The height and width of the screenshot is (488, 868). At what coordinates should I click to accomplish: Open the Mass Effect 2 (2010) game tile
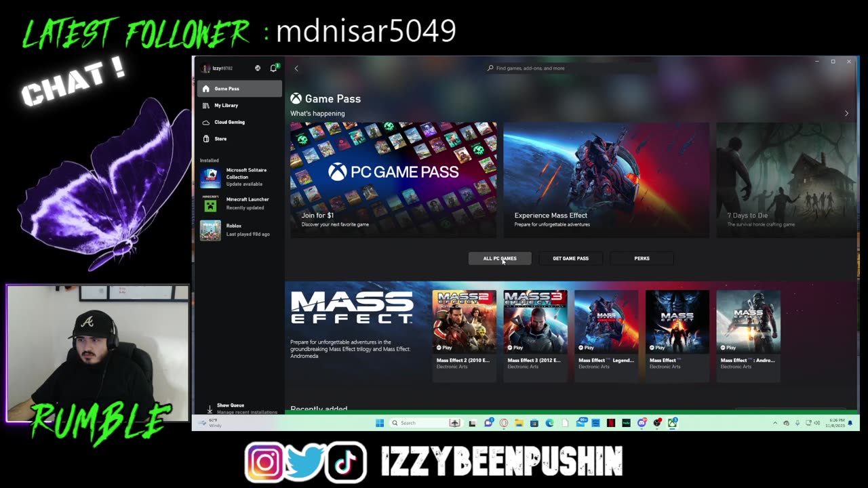pos(465,336)
